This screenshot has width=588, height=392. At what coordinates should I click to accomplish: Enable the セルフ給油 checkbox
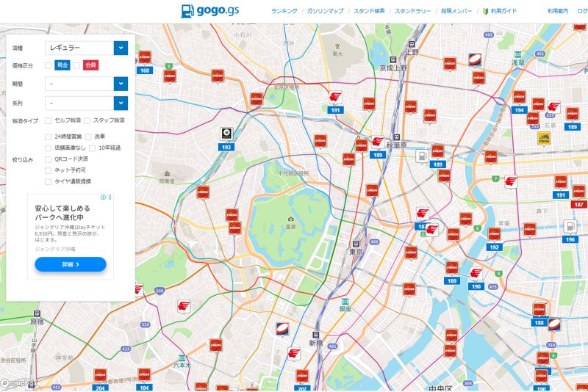pos(49,120)
